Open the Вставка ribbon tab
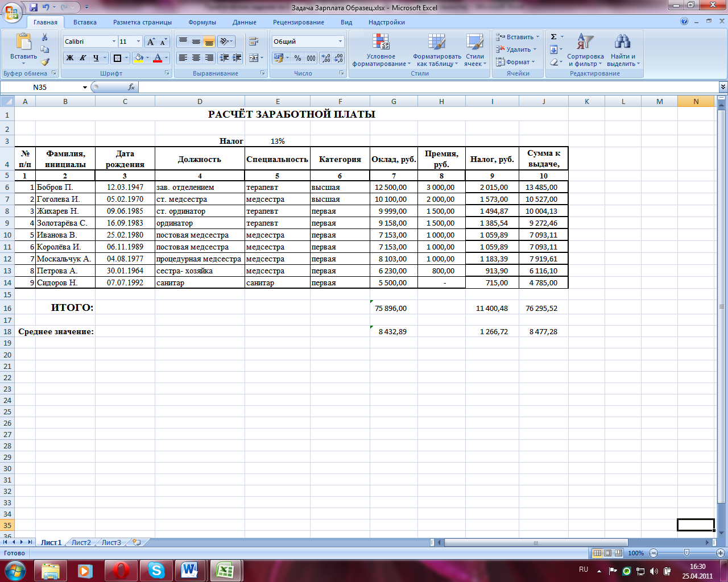 [x=85, y=22]
